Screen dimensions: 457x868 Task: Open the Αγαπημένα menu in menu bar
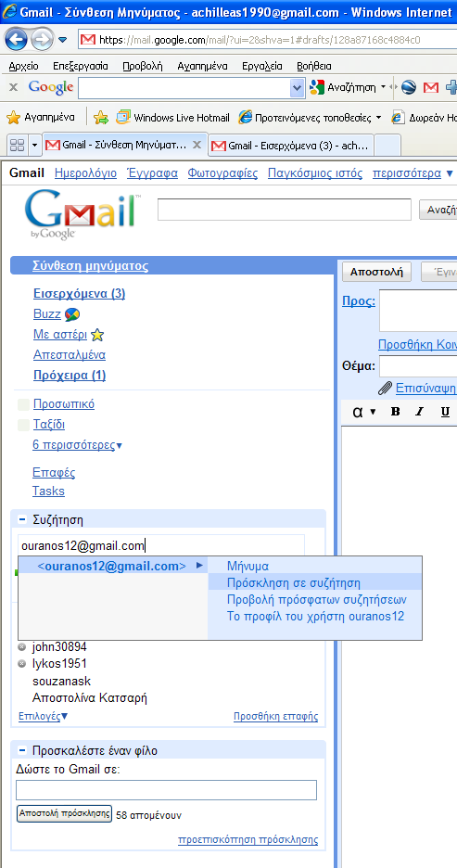(x=202, y=67)
